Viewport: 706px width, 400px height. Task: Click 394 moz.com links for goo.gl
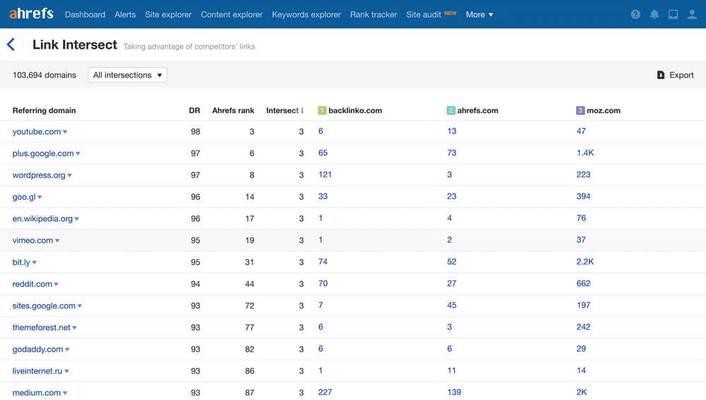pyautogui.click(x=583, y=196)
